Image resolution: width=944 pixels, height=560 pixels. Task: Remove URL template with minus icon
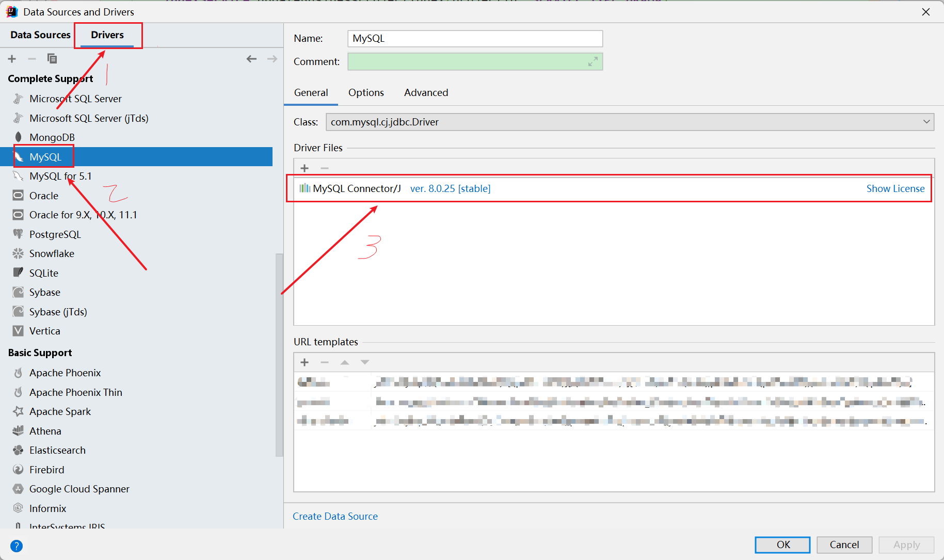325,362
